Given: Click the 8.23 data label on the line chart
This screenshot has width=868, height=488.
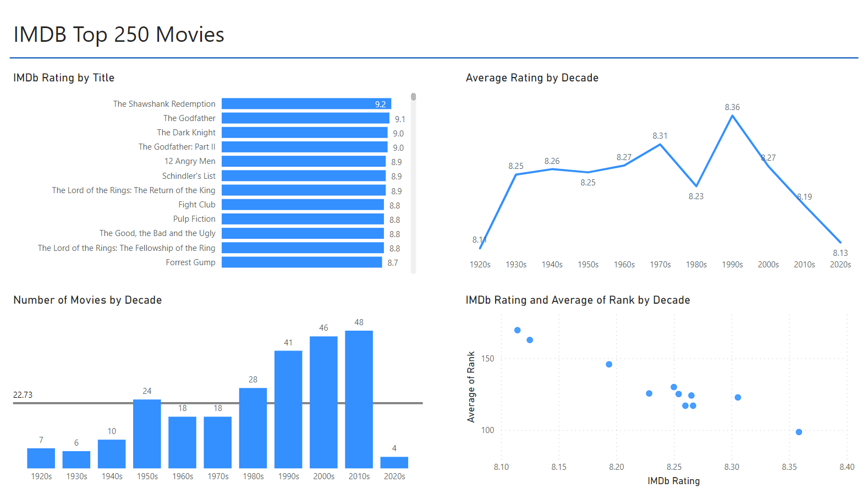Looking at the screenshot, I should [x=696, y=196].
